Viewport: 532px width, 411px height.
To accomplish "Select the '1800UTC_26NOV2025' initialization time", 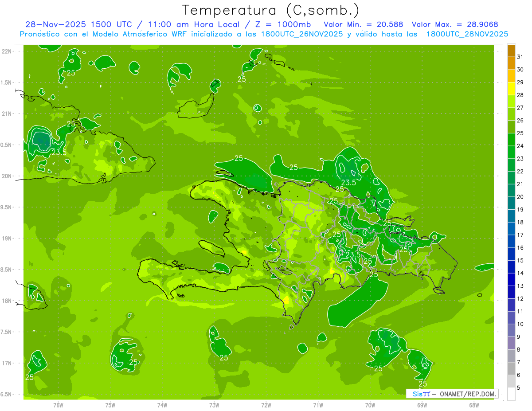I will click(x=302, y=34).
